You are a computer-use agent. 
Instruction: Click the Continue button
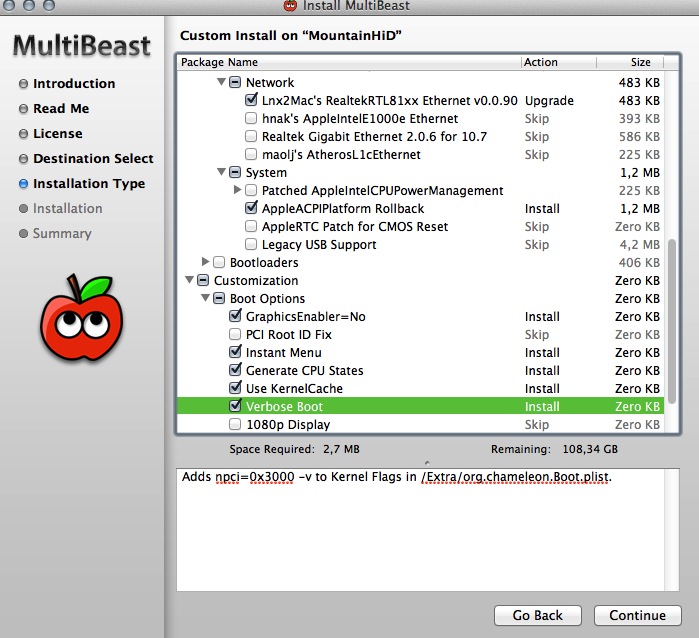[x=637, y=615]
